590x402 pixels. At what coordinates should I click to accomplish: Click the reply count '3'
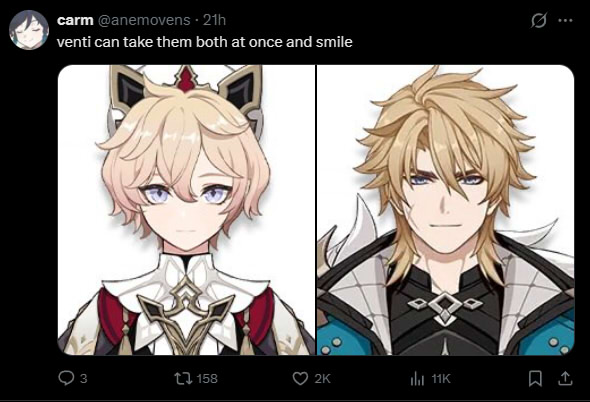coord(84,378)
